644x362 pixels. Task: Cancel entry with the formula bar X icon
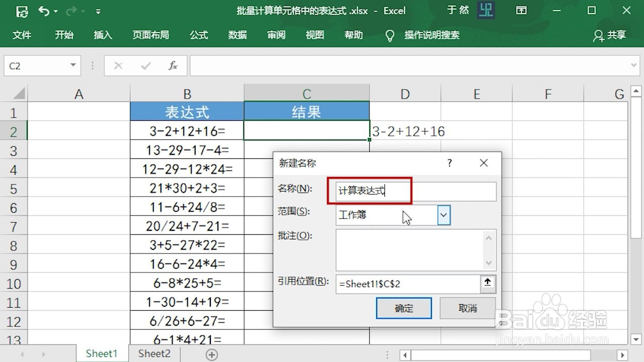pos(118,65)
